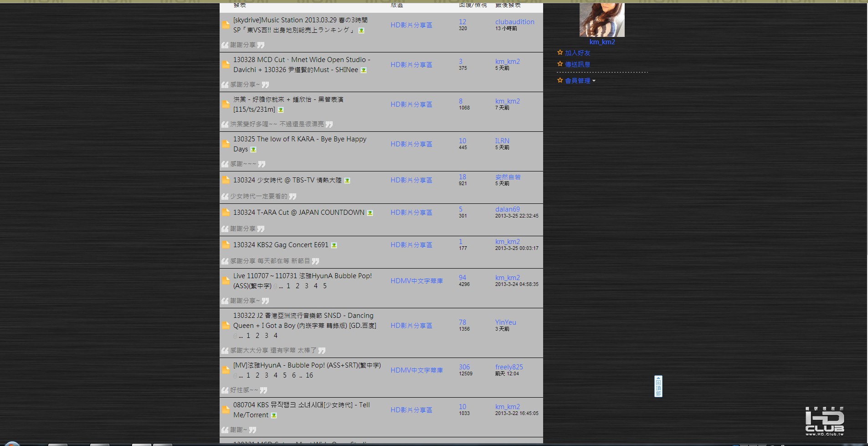Open page 5 of Live 110707 HyunA thread

(x=325, y=286)
